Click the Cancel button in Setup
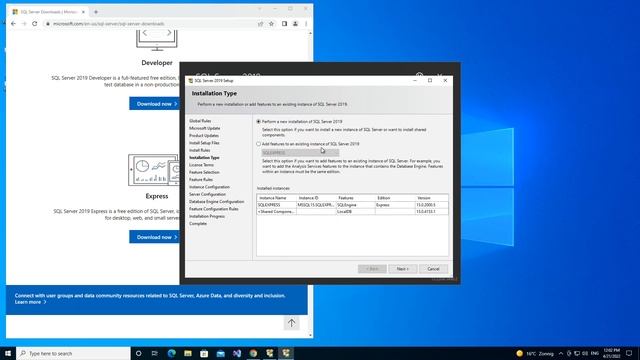This screenshot has width=640, height=360. 433,269
